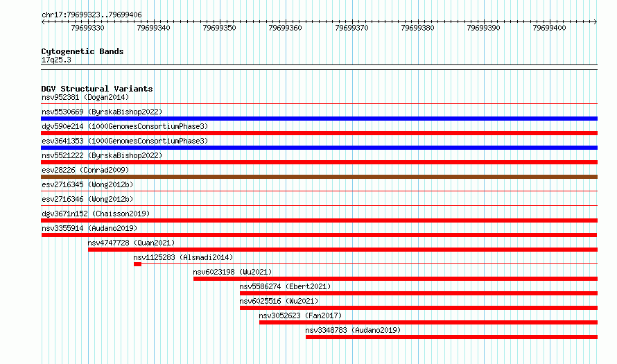
Task: Click the Cytogenetic Bands track title
Action: [82, 51]
